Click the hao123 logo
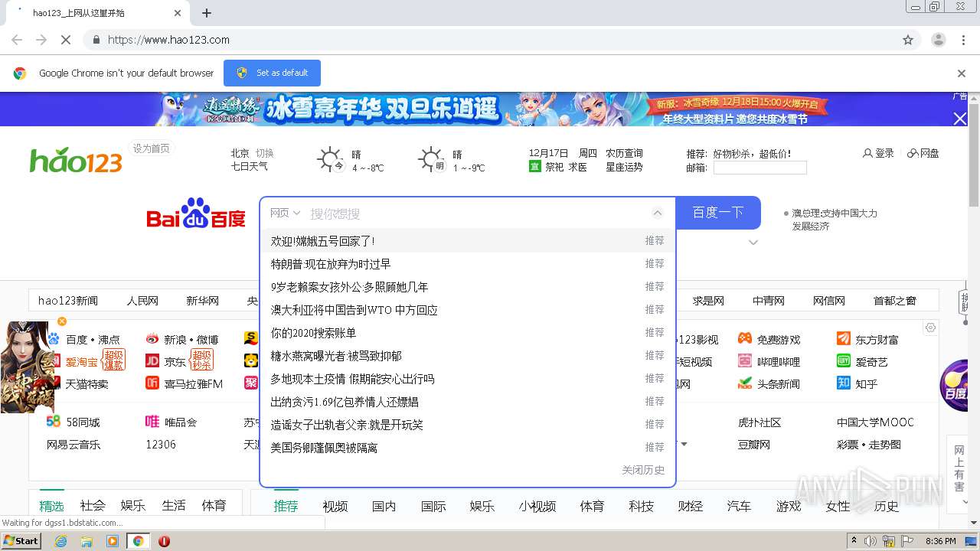Screen dimensions: 980x551 (76, 160)
